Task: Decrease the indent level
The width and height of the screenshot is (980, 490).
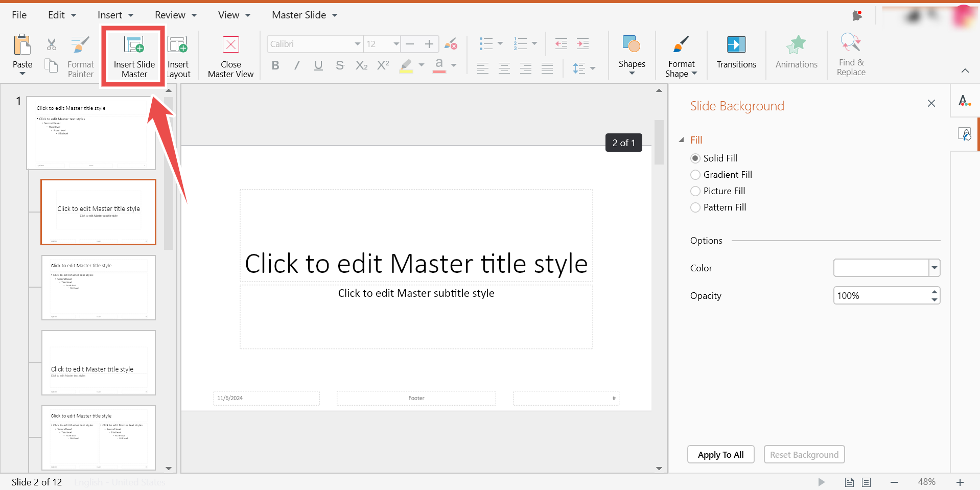Action: [x=561, y=44]
